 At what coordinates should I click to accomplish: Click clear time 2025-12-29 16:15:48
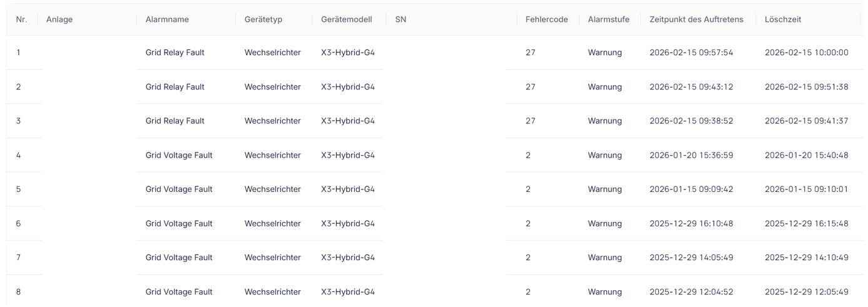806,223
